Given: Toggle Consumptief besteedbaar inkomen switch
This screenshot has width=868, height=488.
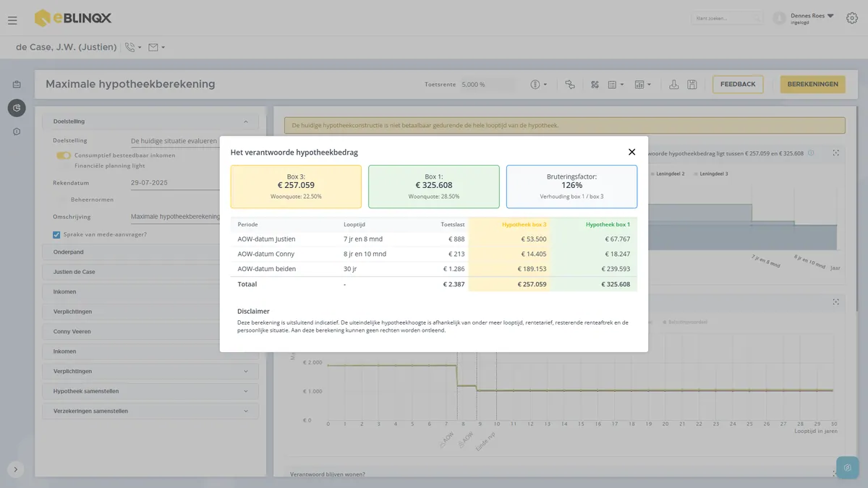Looking at the screenshot, I should [64, 155].
